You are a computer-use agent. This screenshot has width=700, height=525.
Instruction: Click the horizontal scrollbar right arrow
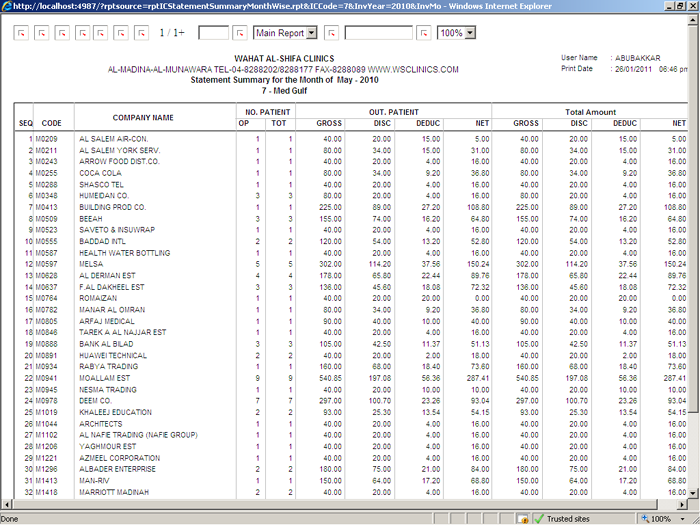tap(682, 504)
